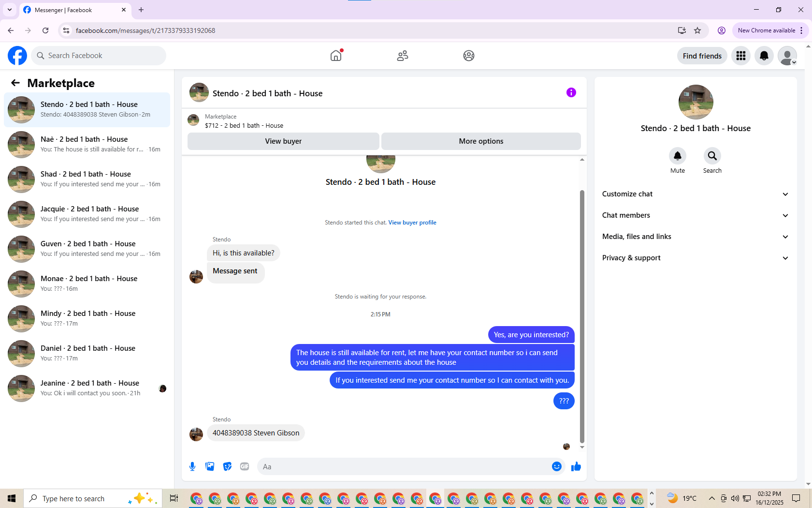Expand Media, files and links section
The width and height of the screenshot is (812, 508).
point(696,237)
